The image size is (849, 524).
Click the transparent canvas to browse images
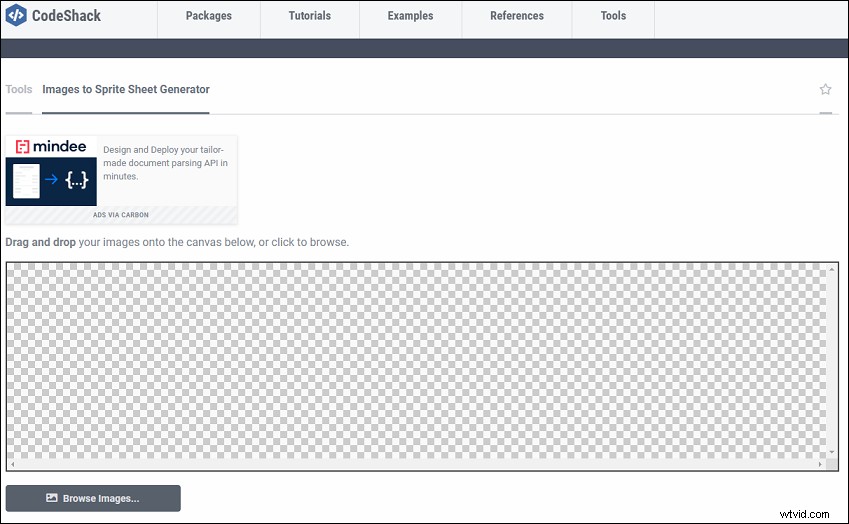pos(416,361)
